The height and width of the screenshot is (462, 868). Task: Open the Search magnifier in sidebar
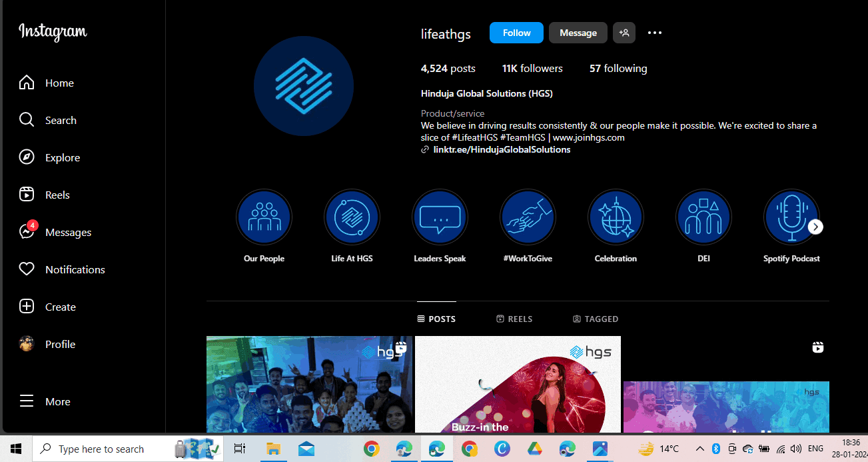click(x=27, y=120)
